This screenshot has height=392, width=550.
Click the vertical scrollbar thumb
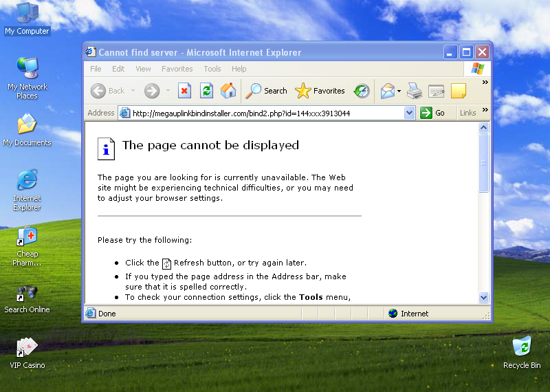tap(484, 162)
